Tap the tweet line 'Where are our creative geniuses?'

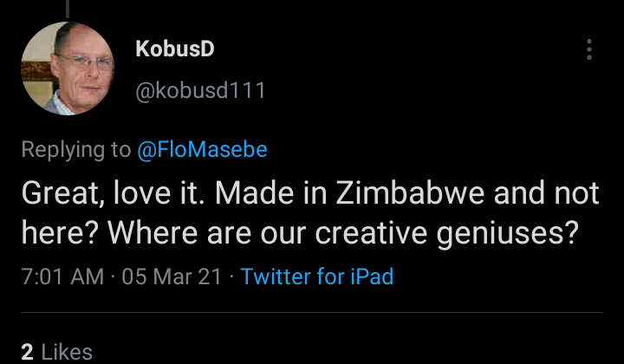[x=343, y=233]
